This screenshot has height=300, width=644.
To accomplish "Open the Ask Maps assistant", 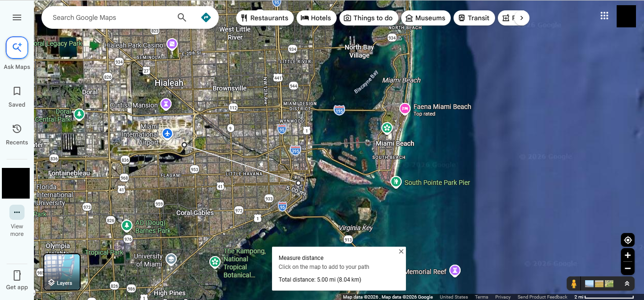I will pos(17,48).
